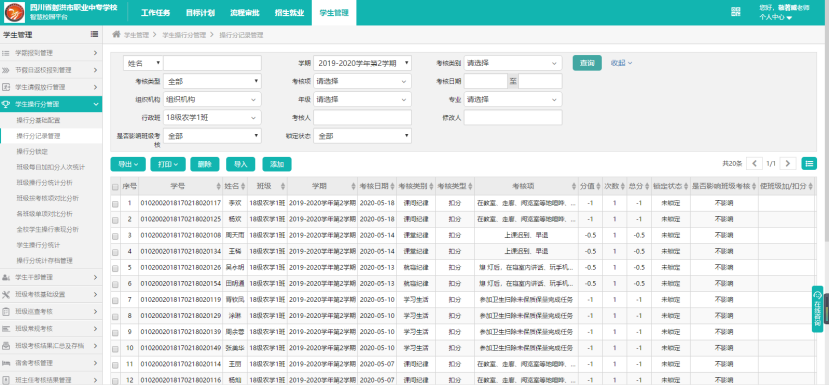Click the 添加 add button
Image resolution: width=830 pixels, height=386 pixels.
[277, 164]
